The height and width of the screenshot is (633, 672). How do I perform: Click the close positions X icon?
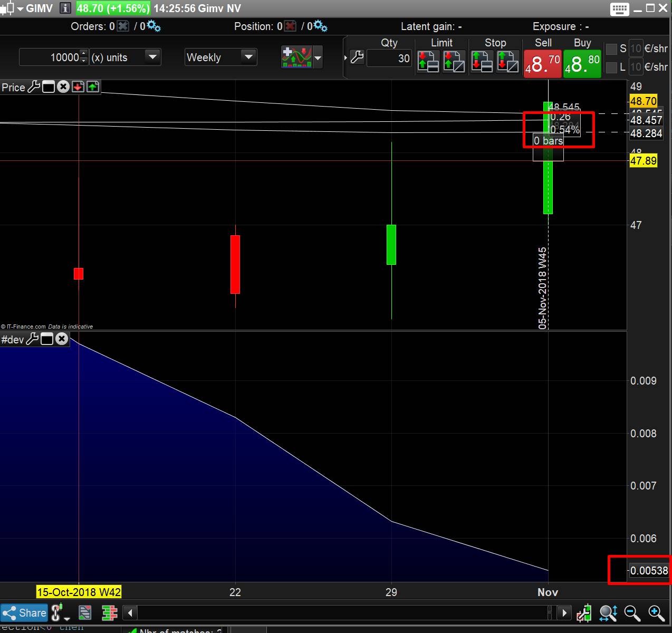[x=290, y=26]
